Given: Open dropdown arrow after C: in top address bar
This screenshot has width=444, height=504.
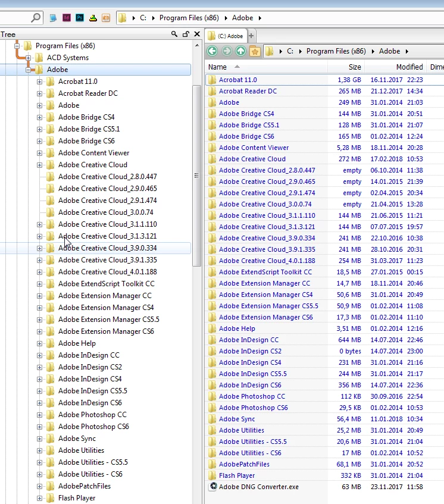Looking at the screenshot, I should tap(153, 18).
